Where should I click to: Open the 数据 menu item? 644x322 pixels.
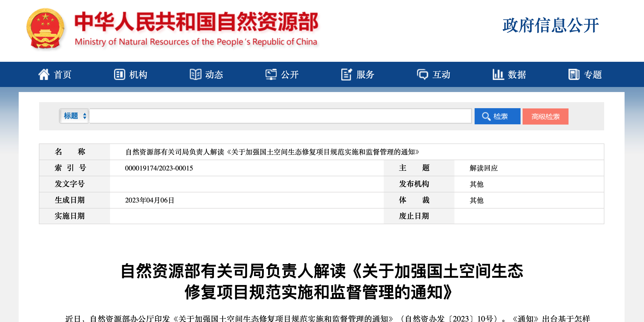click(517, 74)
